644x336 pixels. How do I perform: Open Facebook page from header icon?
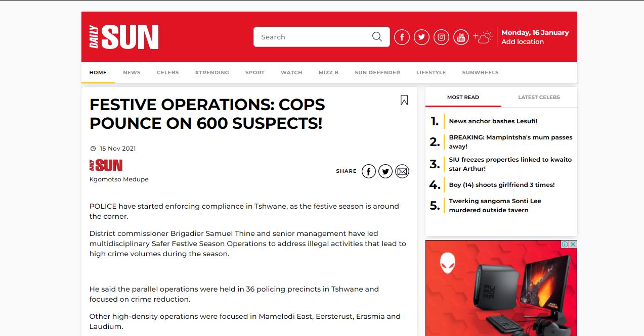pos(402,37)
